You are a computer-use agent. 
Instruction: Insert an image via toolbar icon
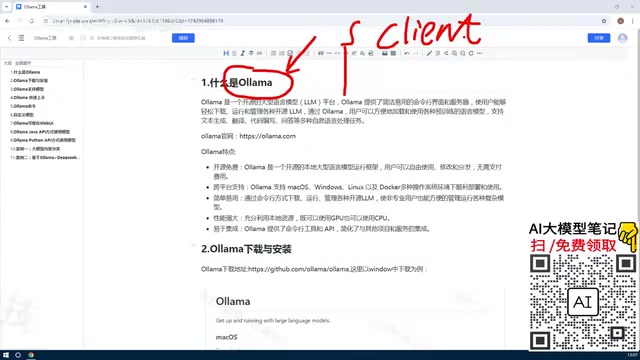tap(384, 53)
